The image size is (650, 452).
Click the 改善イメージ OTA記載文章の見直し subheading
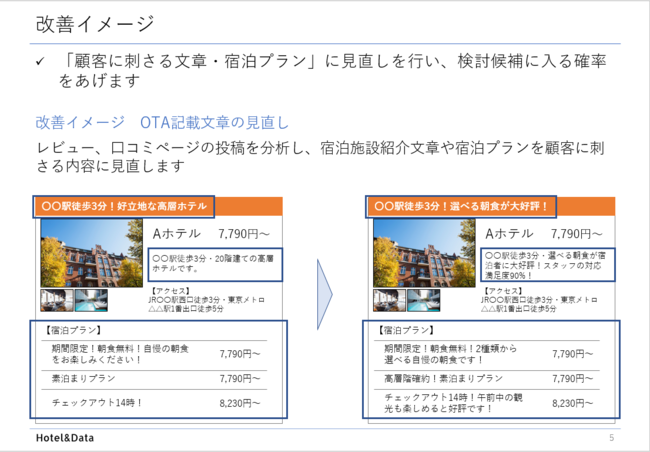click(162, 123)
